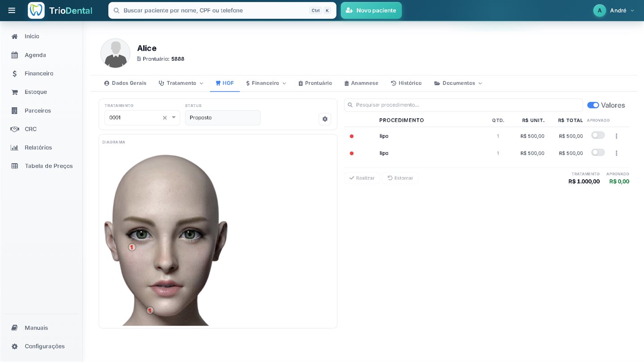Image resolution: width=644 pixels, height=362 pixels.
Task: Expand the Tratamento dropdown arrow
Action: pos(174,118)
